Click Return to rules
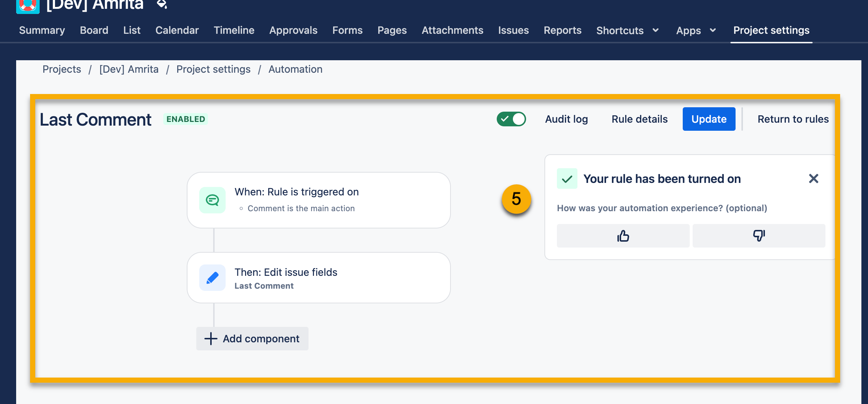The width and height of the screenshot is (868, 404). tap(793, 119)
